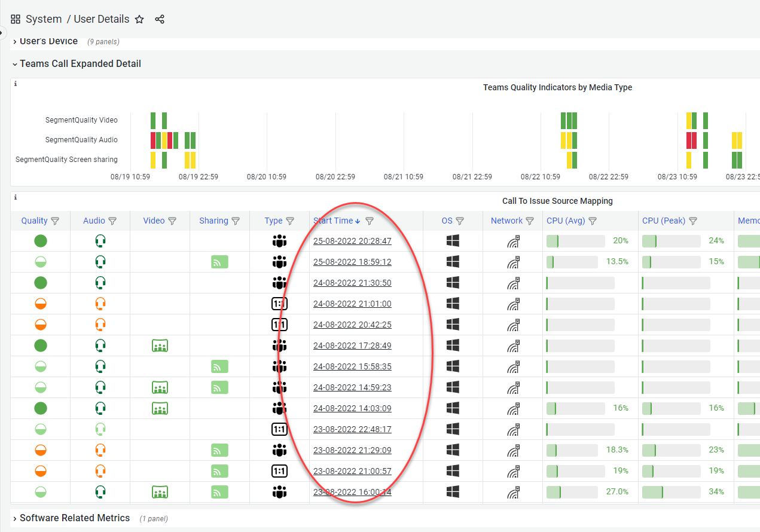Sort table by Quality column header
The height and width of the screenshot is (532, 760).
click(34, 221)
